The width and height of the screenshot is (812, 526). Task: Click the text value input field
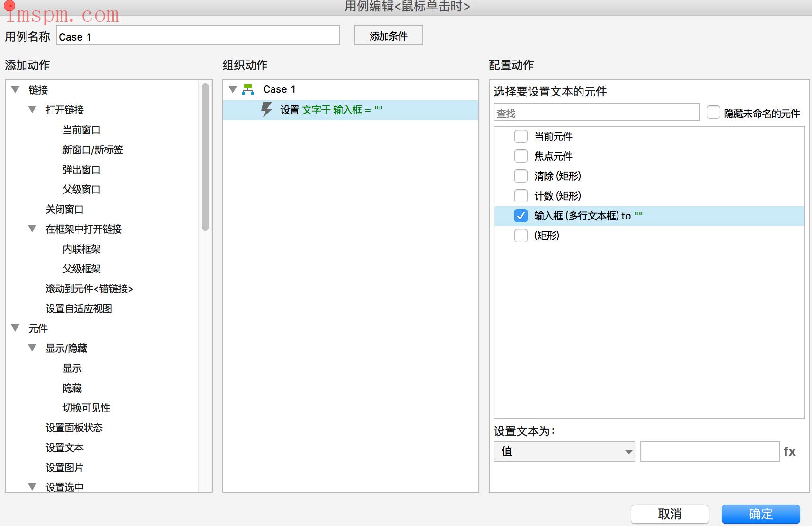pos(710,451)
